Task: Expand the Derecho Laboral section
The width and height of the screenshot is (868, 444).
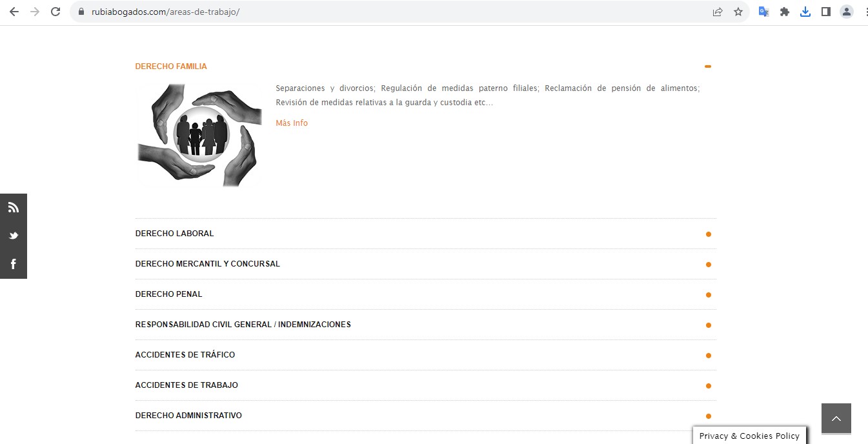Action: click(174, 234)
